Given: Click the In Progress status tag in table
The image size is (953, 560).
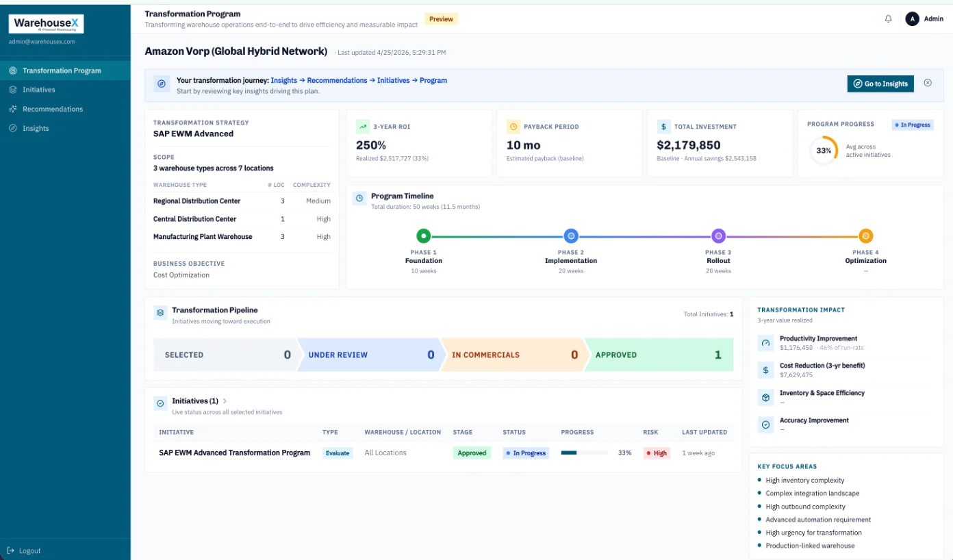Looking at the screenshot, I should coord(526,453).
